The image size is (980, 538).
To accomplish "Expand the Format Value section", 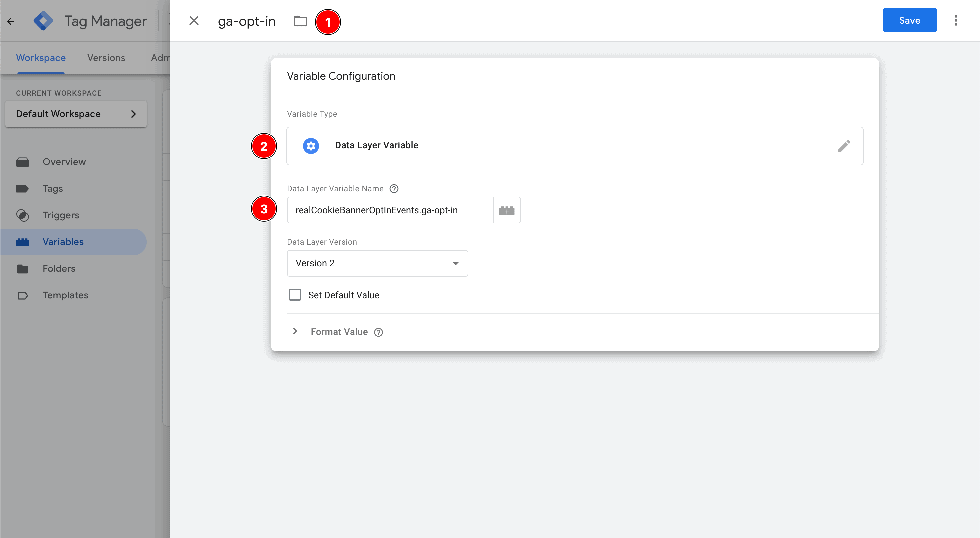I will click(295, 331).
